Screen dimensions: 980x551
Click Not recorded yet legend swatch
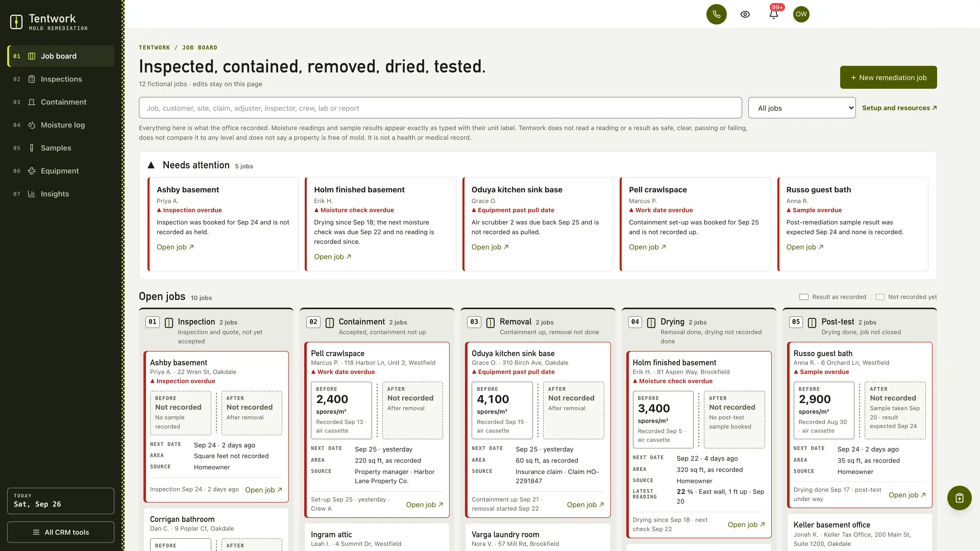coord(879,297)
